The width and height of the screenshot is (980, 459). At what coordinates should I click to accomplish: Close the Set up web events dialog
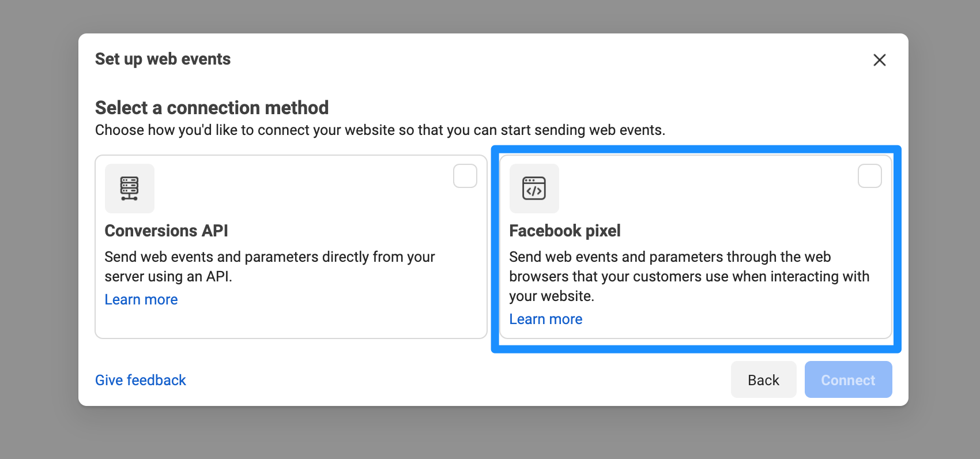(879, 60)
